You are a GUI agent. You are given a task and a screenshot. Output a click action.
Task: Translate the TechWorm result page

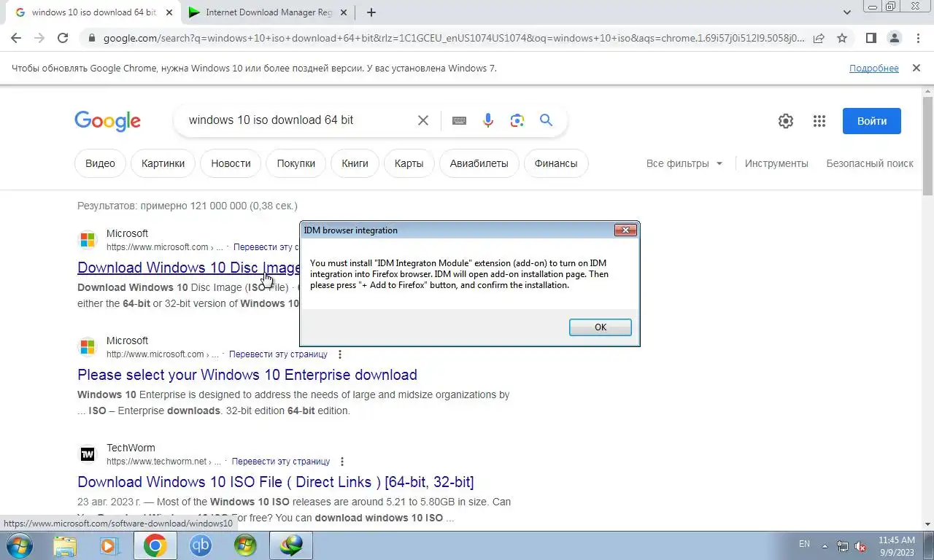[x=280, y=462]
